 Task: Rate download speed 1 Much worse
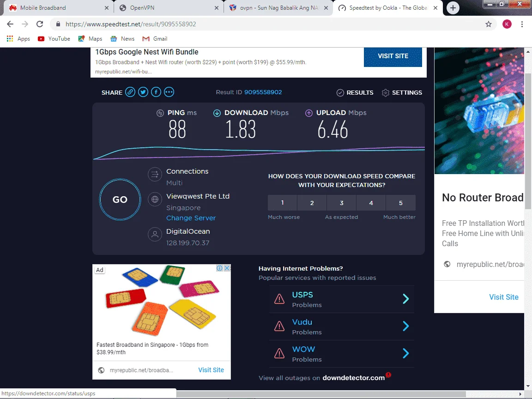[282, 203]
